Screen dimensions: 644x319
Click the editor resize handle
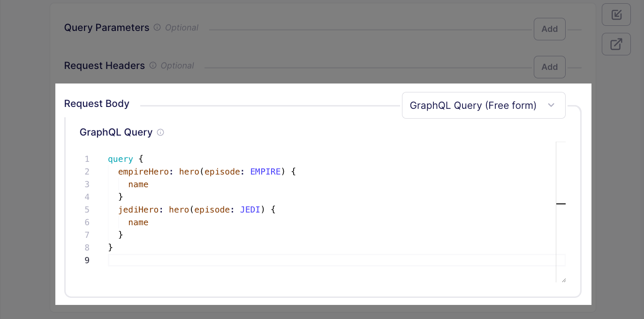click(x=563, y=279)
